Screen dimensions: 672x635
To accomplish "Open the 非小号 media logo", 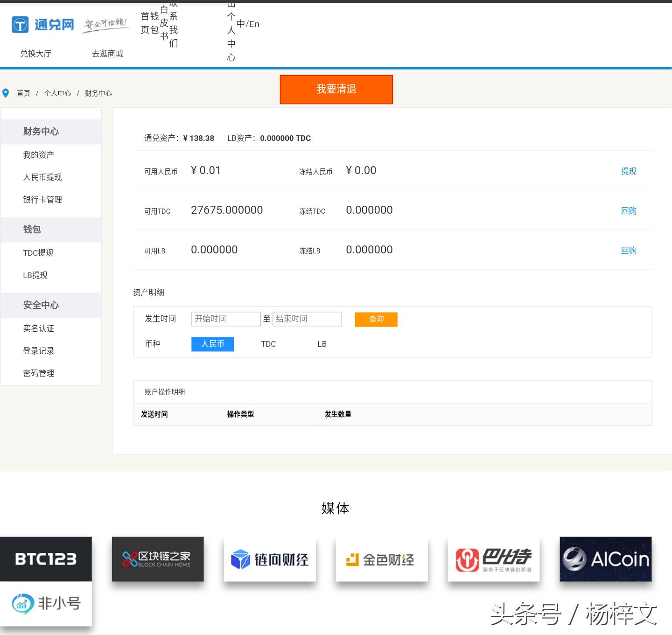I will [x=46, y=603].
